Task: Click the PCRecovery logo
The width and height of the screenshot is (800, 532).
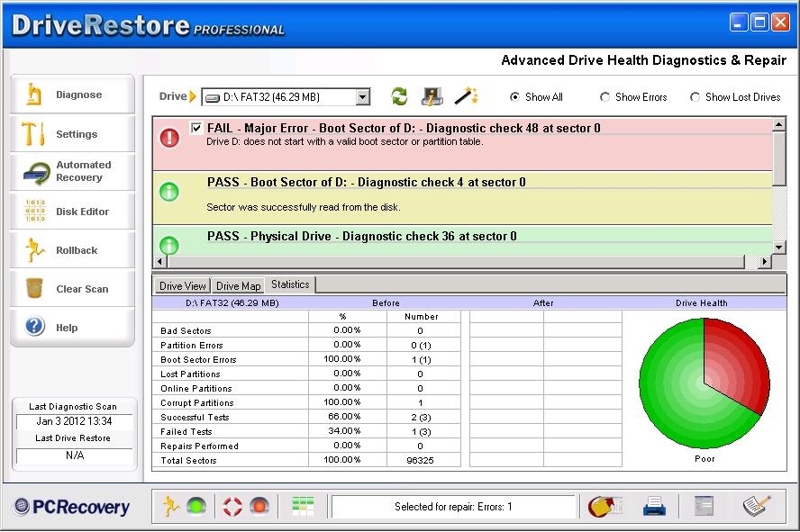Action: [72, 507]
